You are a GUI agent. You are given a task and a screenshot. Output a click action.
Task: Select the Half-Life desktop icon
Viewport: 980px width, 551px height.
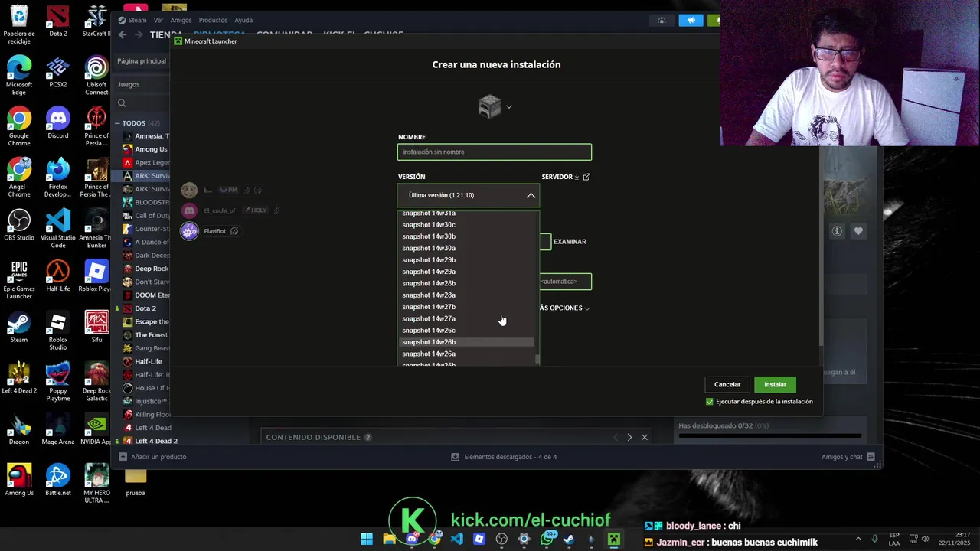[58, 276]
